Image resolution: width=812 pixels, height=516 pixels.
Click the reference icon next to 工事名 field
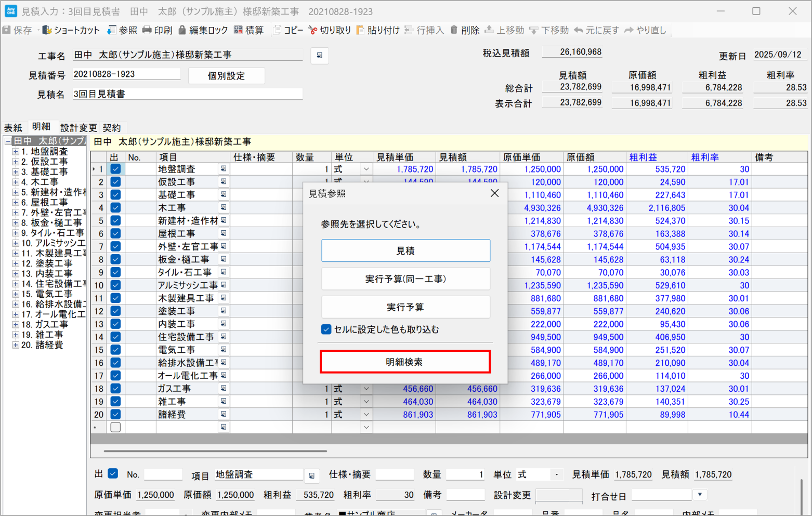pyautogui.click(x=319, y=56)
